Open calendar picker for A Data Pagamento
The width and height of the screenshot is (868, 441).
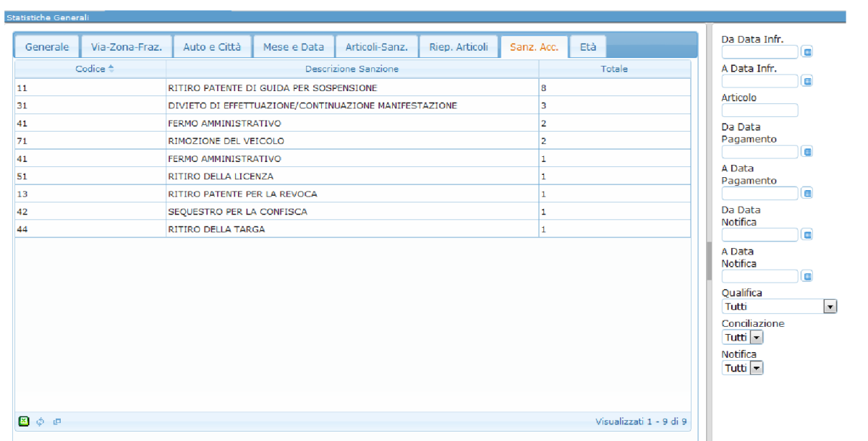(807, 193)
